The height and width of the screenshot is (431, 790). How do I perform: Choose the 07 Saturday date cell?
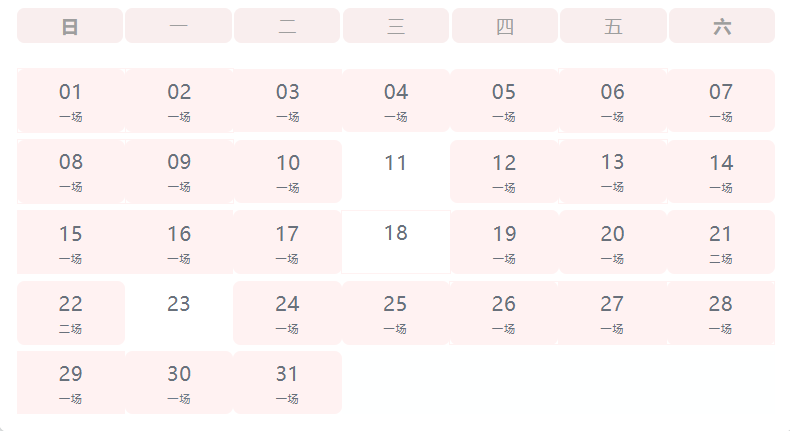pyautogui.click(x=721, y=100)
